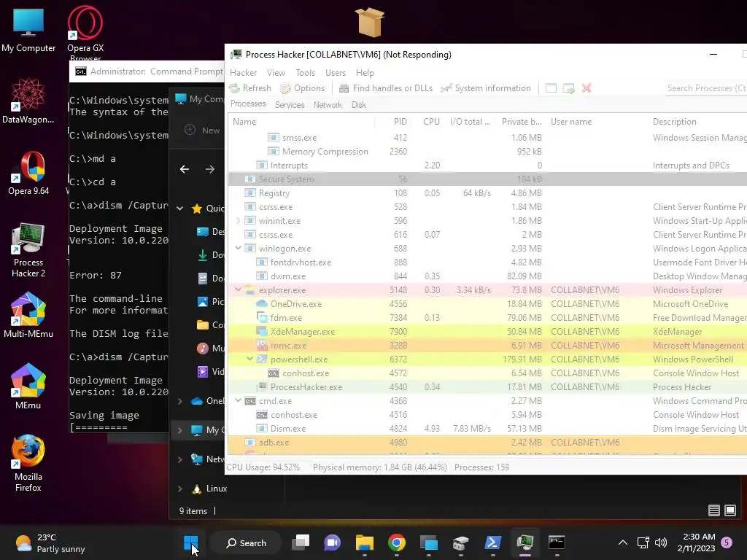Select the OneDrive.exe process icon
The image size is (747, 560).
(x=262, y=304)
